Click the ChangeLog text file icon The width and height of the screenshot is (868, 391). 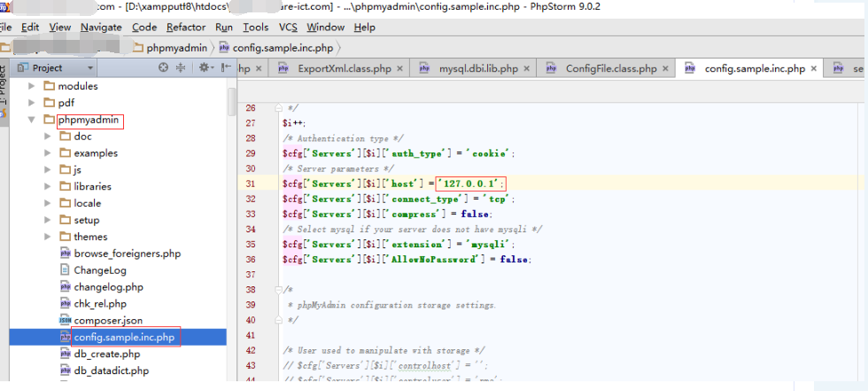pyautogui.click(x=65, y=270)
